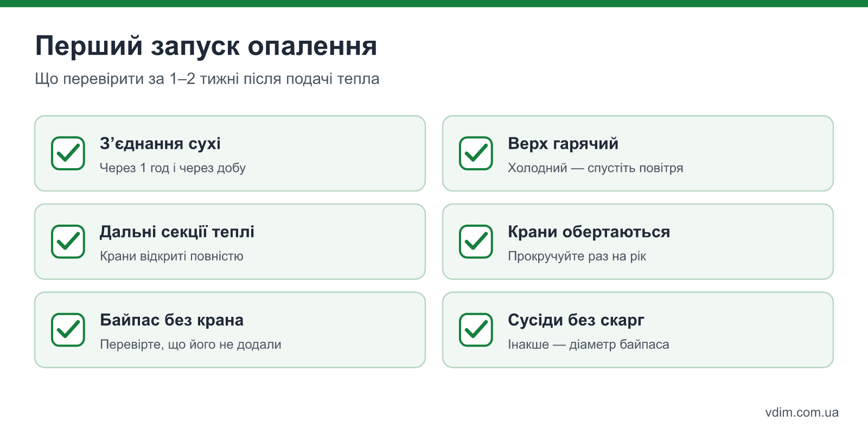The width and height of the screenshot is (868, 434).
Task: Uncheck the Крани обертаються checkbox
Action: click(x=476, y=241)
